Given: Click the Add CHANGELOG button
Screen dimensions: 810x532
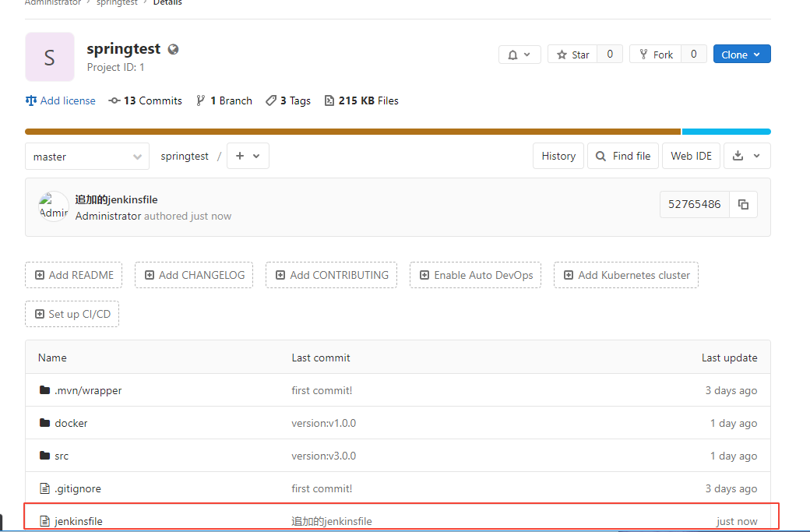Looking at the screenshot, I should coord(194,275).
